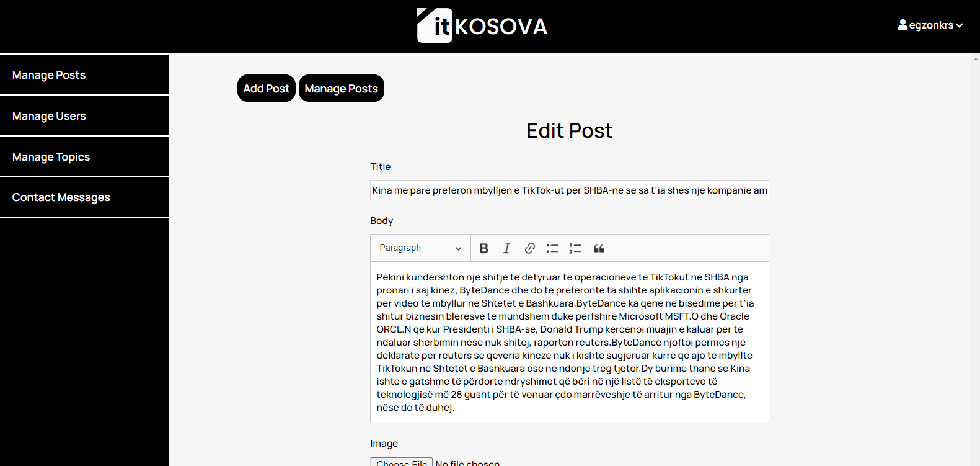This screenshot has width=980, height=466.
Task: Open the Paragraph heading style dropdown
Action: 420,248
